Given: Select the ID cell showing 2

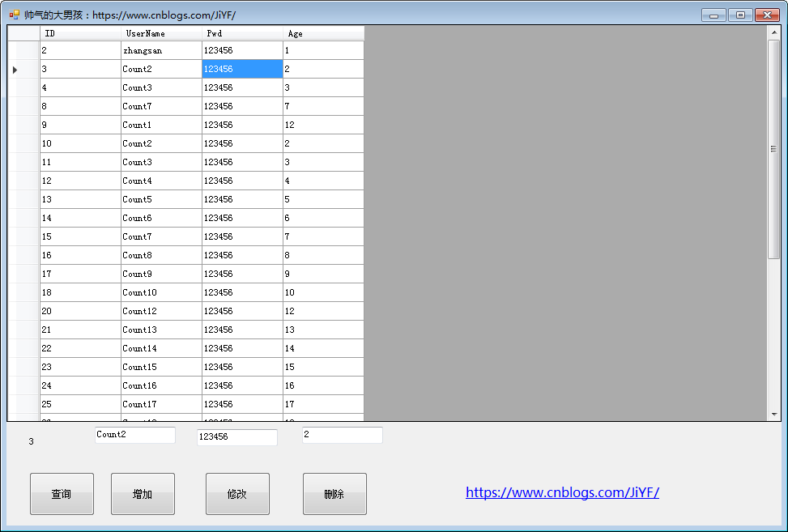Looking at the screenshot, I should (x=80, y=50).
